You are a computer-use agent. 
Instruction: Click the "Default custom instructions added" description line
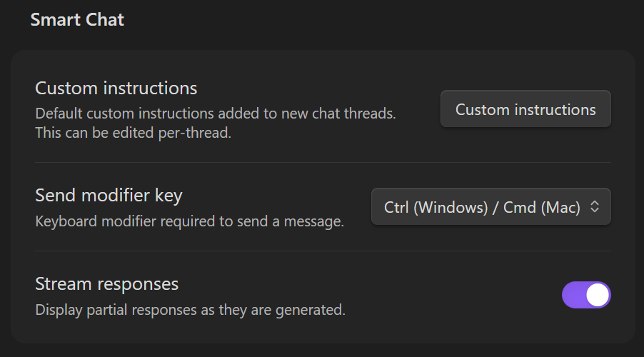point(216,113)
